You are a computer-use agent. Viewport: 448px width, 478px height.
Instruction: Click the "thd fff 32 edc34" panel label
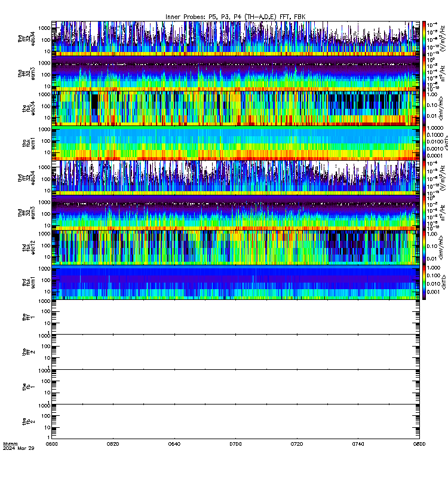(26, 177)
